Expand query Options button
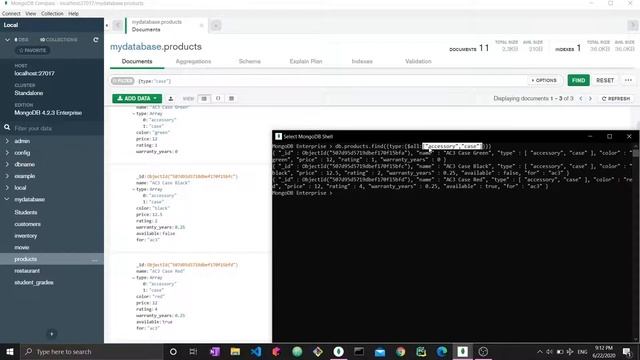The height and width of the screenshot is (360, 640). [544, 80]
